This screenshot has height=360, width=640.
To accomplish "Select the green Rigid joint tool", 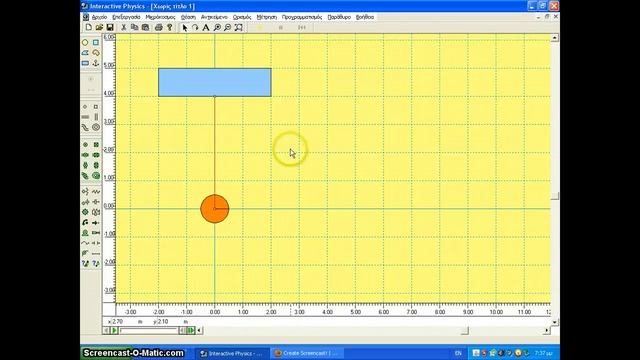I will click(x=96, y=144).
